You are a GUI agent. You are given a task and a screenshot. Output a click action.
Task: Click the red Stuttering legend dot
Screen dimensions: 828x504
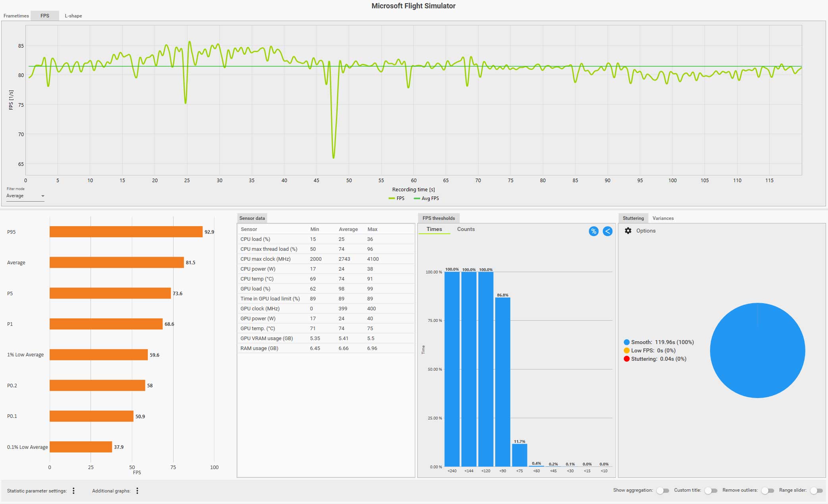click(x=626, y=359)
